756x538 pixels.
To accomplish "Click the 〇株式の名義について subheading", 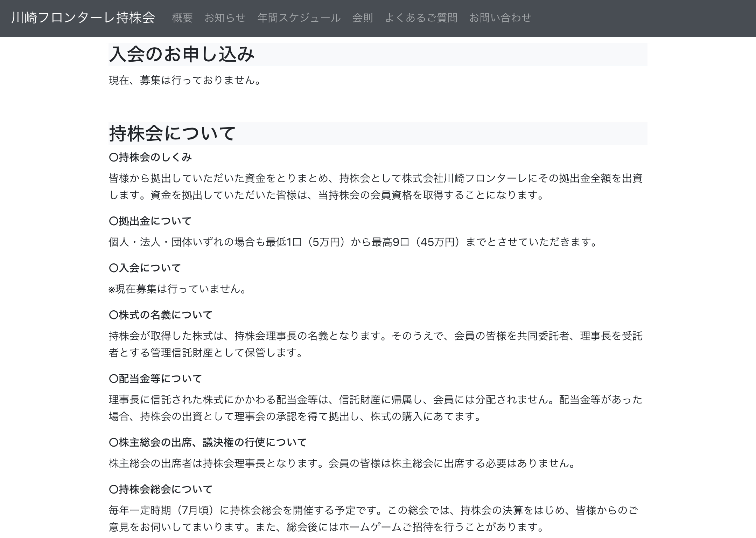I will 161,315.
